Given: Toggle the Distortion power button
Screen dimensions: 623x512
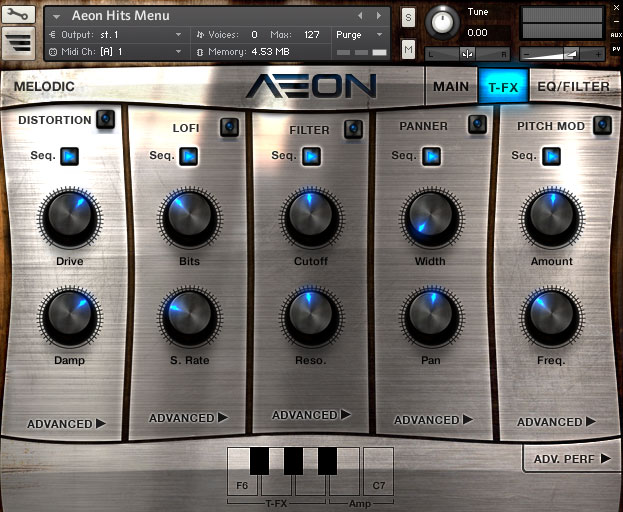Looking at the screenshot, I should (106, 120).
